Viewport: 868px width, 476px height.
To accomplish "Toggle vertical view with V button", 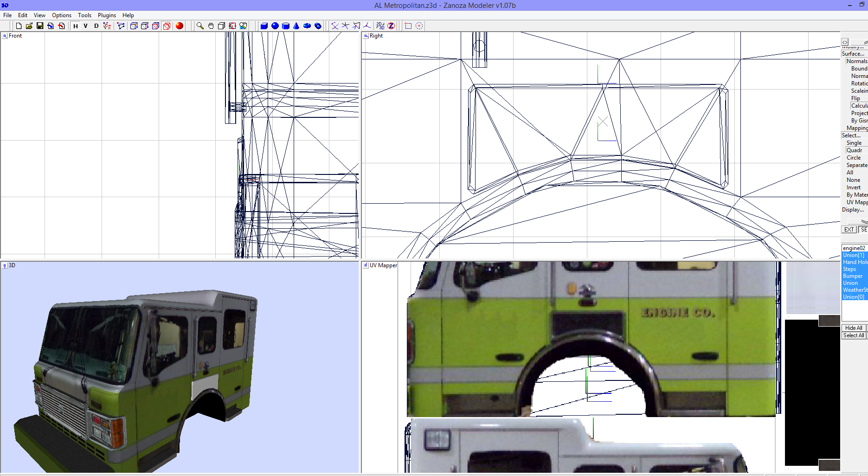I will [x=85, y=26].
